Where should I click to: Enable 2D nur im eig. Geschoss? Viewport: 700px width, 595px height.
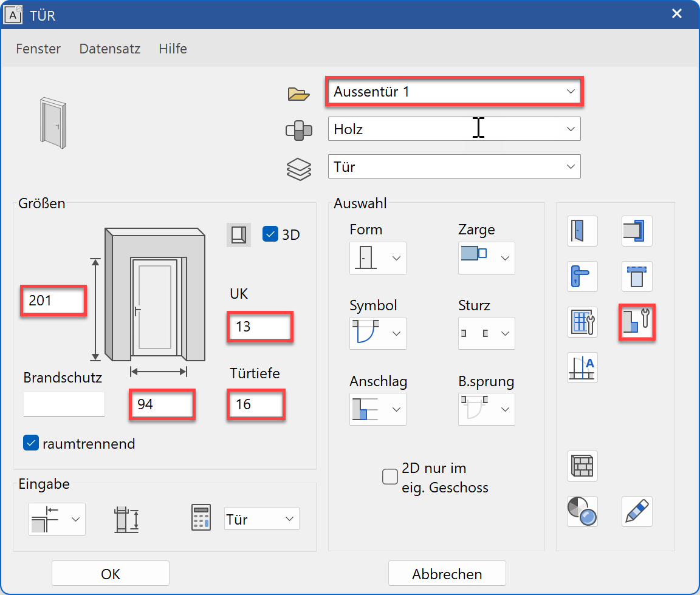coord(390,477)
